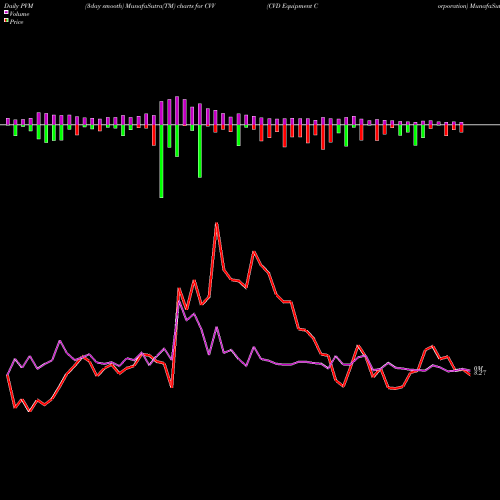Image resolution: width=500 pixels, height=500 pixels.
Task: Click the purple Volume legend swatch
Action: [x=6, y=12]
